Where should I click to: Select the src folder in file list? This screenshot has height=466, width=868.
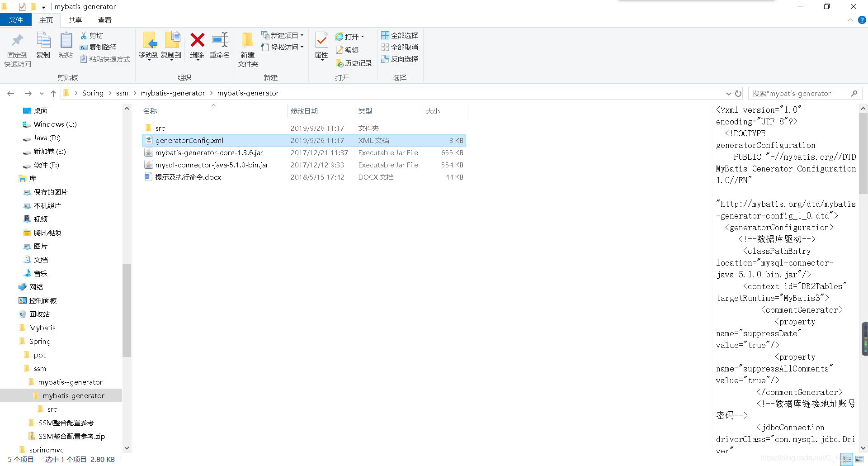coord(304,128)
